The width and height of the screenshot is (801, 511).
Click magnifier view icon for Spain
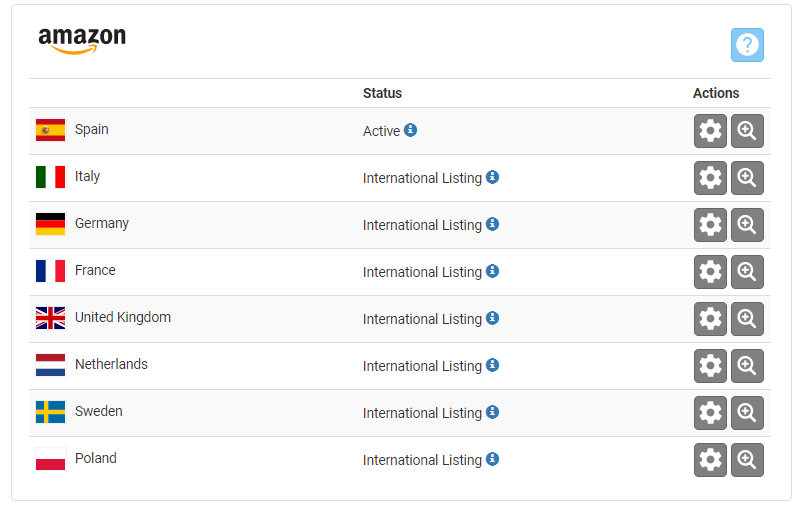[747, 131]
